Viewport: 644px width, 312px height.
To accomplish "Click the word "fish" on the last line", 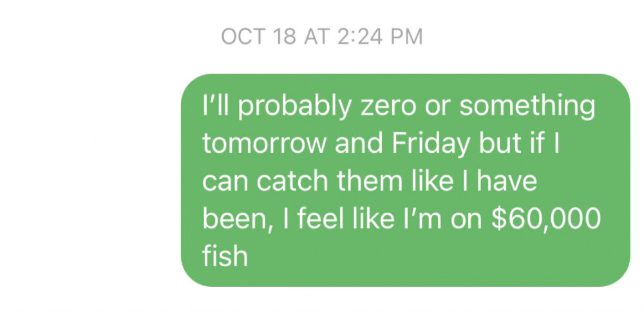I will (225, 257).
